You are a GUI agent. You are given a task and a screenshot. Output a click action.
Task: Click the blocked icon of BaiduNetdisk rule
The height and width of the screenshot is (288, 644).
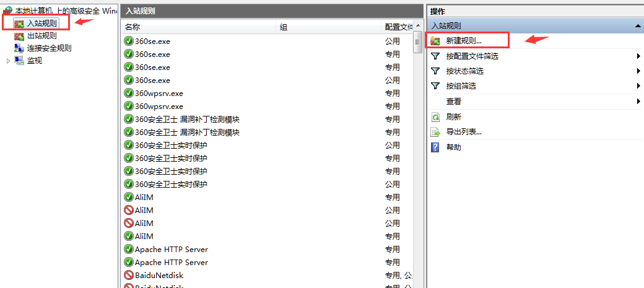click(129, 275)
